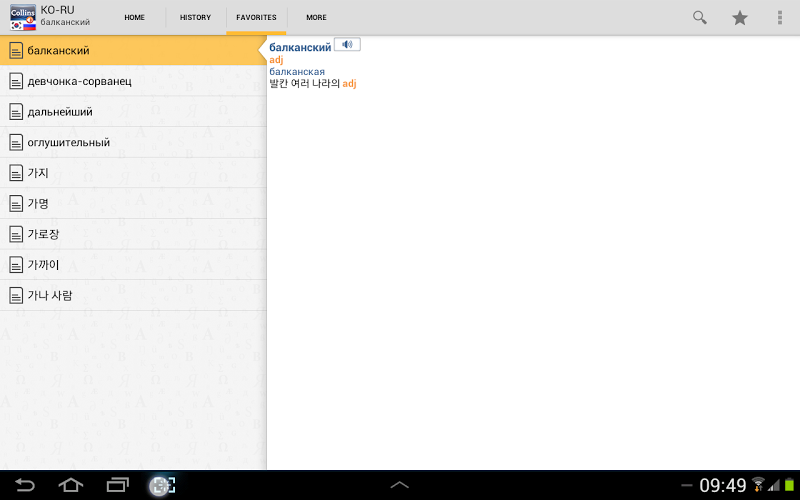Click document icon beside дальнейший
Image resolution: width=800 pixels, height=500 pixels.
16,112
